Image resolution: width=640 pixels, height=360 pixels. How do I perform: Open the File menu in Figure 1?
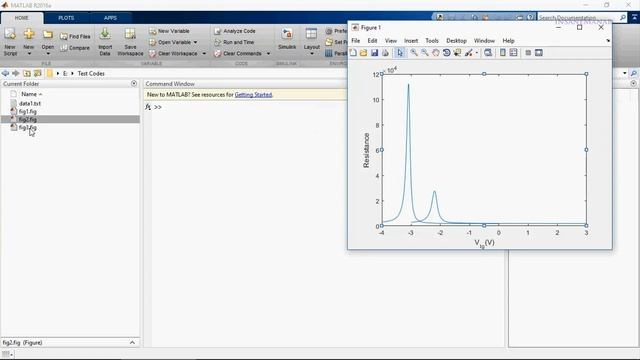pos(356,41)
